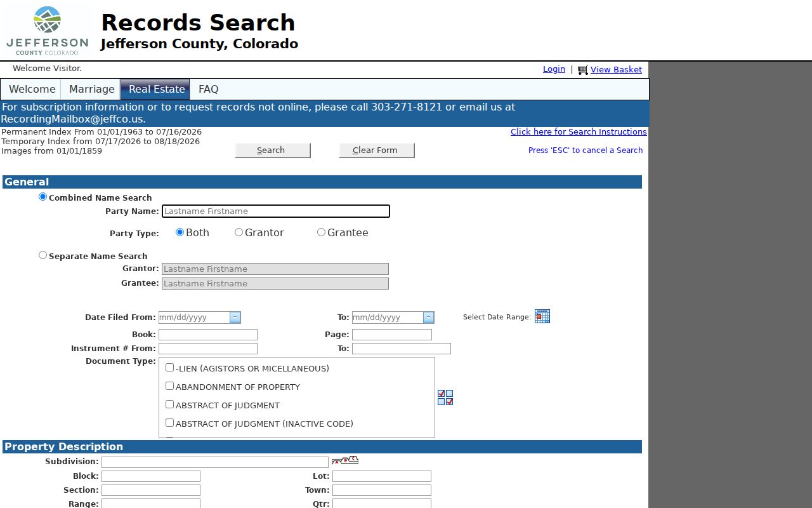Tick ABSTRACT OF JUDGMENT (INACTIVE CODE) checkbox
This screenshot has width=812, height=508.
[x=169, y=423]
